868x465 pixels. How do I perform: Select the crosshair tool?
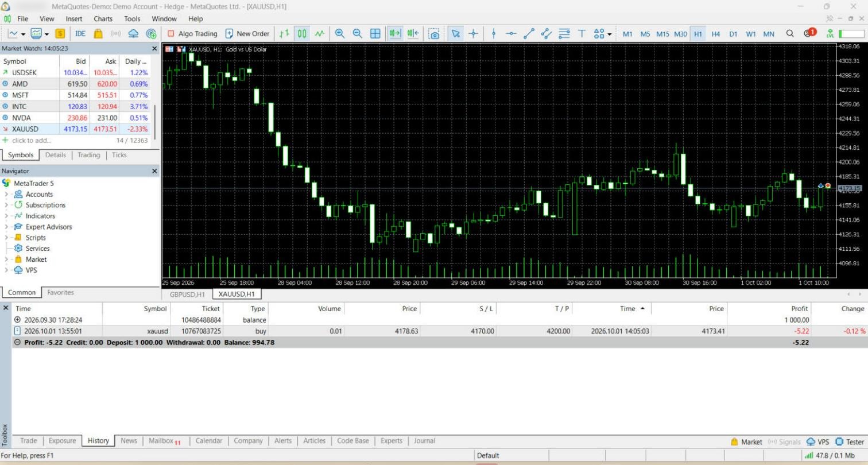point(473,33)
